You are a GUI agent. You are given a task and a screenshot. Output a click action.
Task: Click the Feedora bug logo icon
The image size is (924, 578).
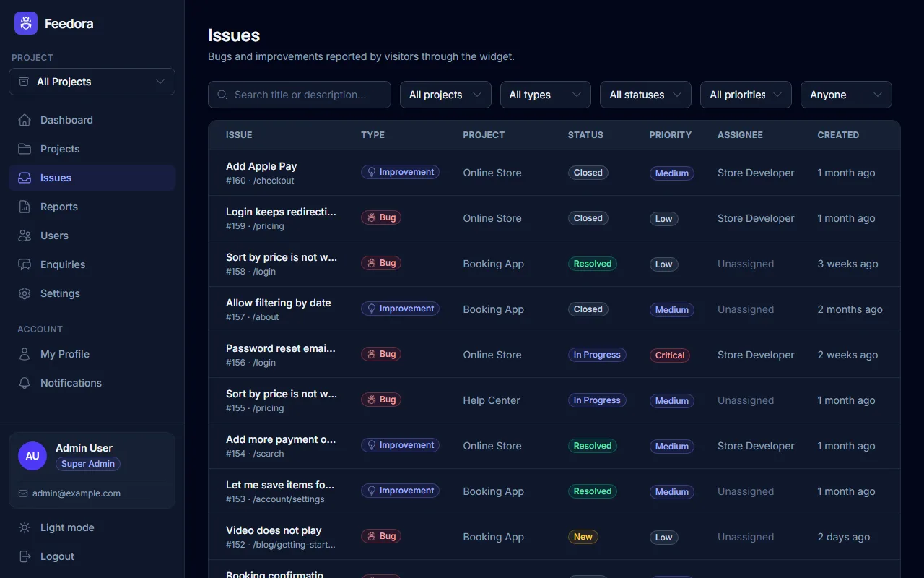[26, 23]
